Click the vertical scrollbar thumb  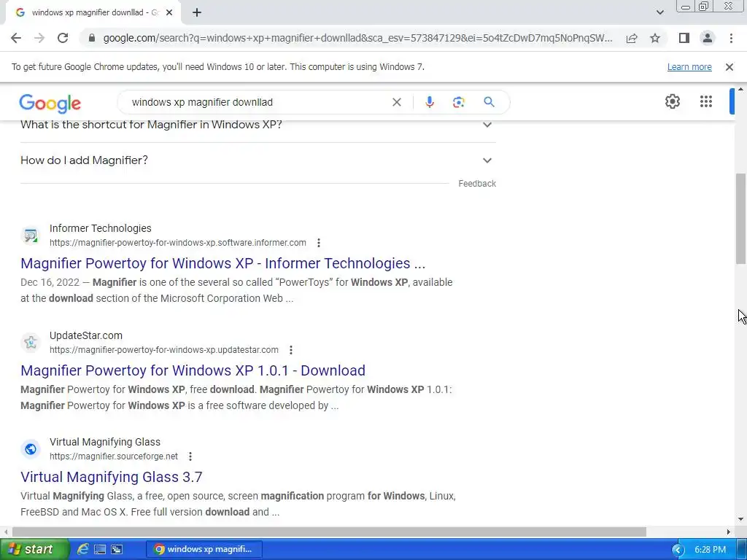pos(740,219)
